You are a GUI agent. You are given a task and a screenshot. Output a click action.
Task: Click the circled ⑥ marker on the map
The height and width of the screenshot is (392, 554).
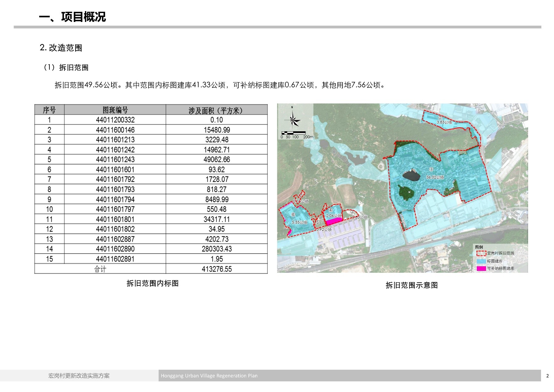pyautogui.click(x=293, y=214)
